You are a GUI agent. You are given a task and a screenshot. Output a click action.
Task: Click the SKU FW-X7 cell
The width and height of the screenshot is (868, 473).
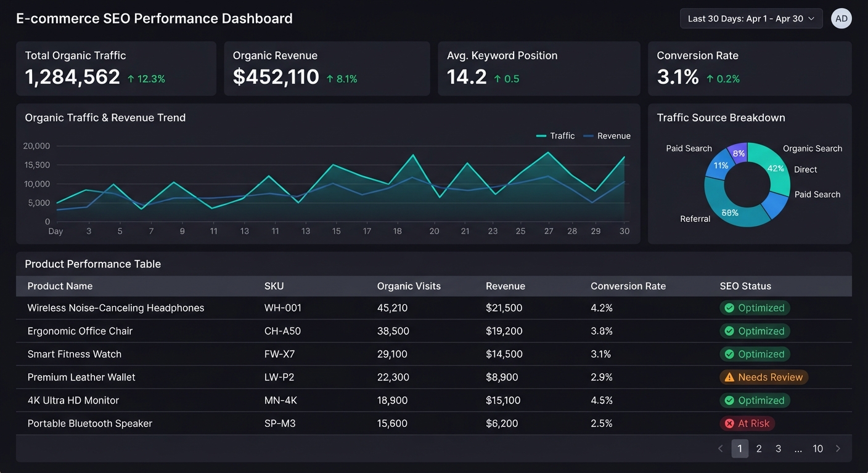coord(279,354)
